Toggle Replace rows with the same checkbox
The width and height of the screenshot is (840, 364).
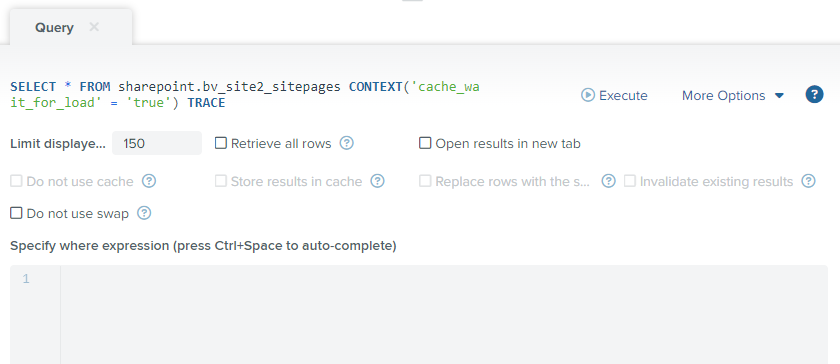click(425, 181)
